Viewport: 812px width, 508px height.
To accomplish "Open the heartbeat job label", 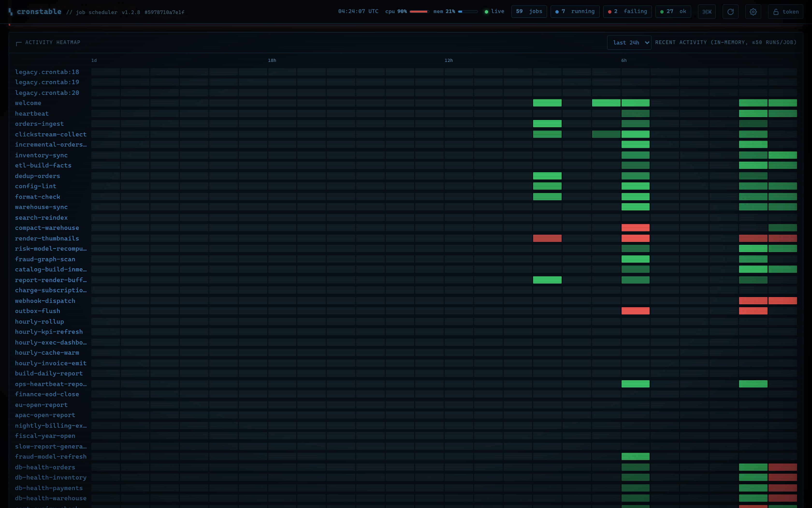I will pos(32,113).
